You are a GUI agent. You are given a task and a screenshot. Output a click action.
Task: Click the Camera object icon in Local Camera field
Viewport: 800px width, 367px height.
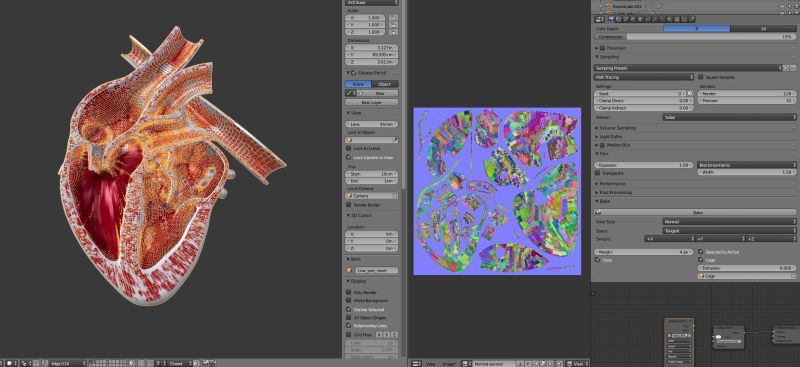coord(350,196)
